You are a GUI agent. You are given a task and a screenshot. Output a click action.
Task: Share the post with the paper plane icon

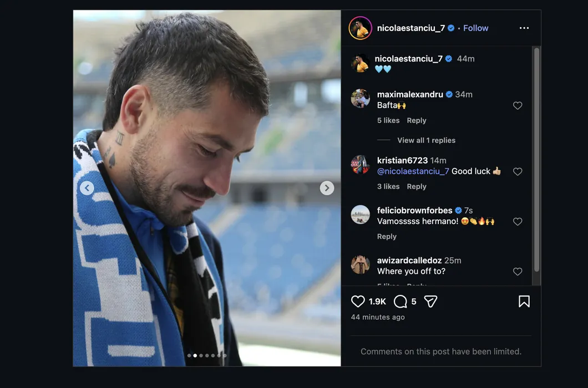coord(430,302)
